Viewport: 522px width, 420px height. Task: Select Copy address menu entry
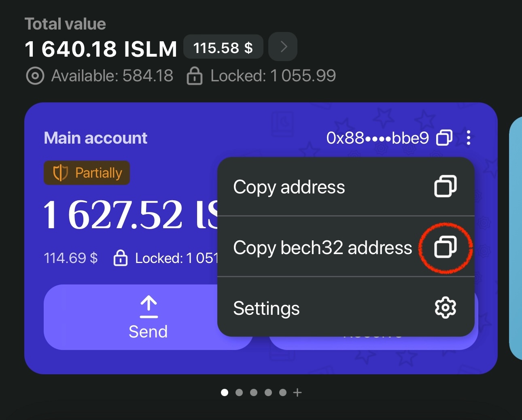click(289, 187)
